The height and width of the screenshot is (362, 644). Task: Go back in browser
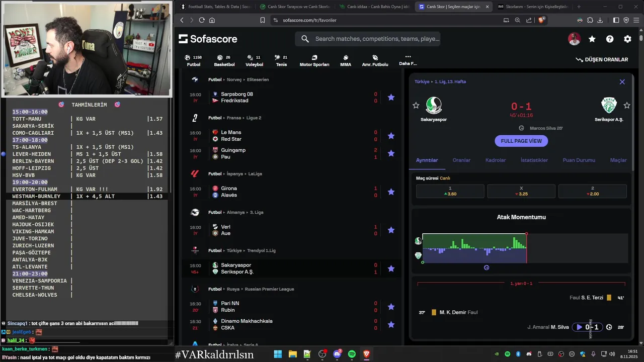coord(182,20)
